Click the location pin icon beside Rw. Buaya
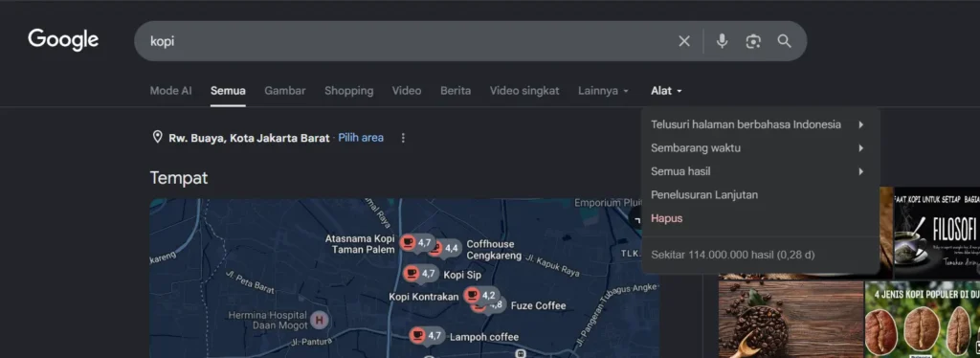The height and width of the screenshot is (358, 980). [158, 138]
